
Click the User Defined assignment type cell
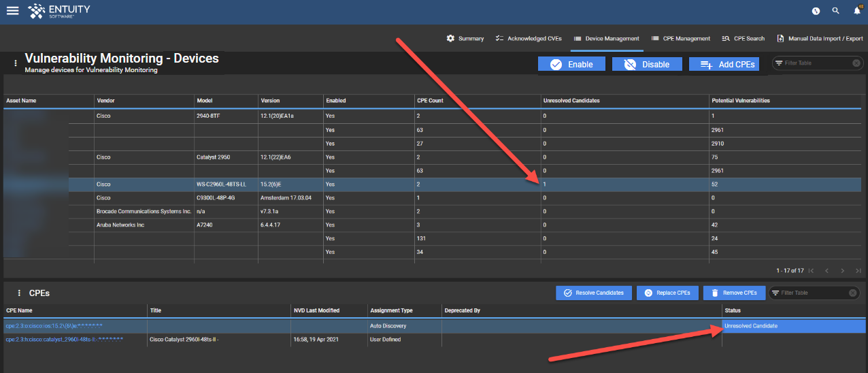coord(405,340)
